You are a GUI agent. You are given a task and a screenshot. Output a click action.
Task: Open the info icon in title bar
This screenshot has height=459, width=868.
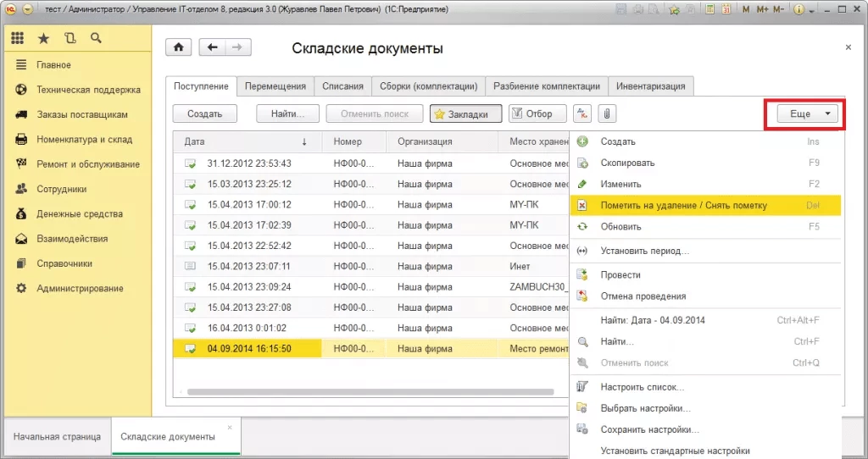point(798,9)
